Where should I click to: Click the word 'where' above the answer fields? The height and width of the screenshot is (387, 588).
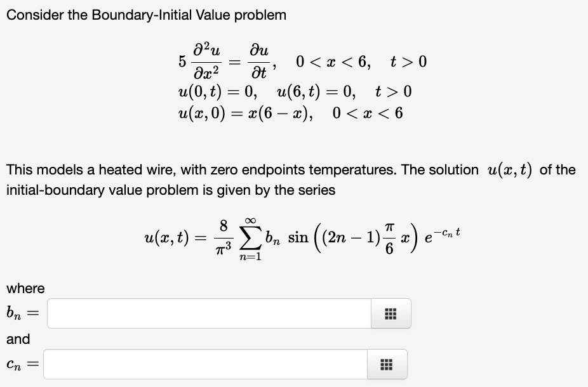pyautogui.click(x=24, y=288)
